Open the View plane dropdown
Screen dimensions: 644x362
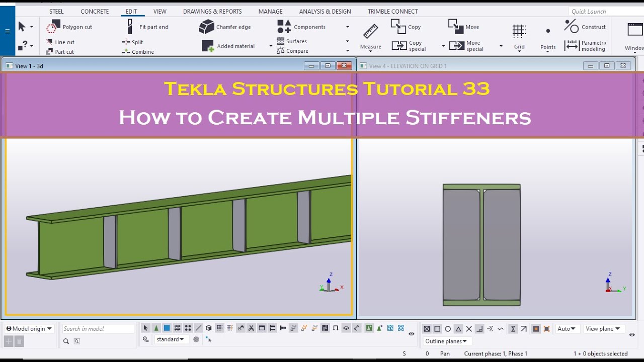coord(603,329)
